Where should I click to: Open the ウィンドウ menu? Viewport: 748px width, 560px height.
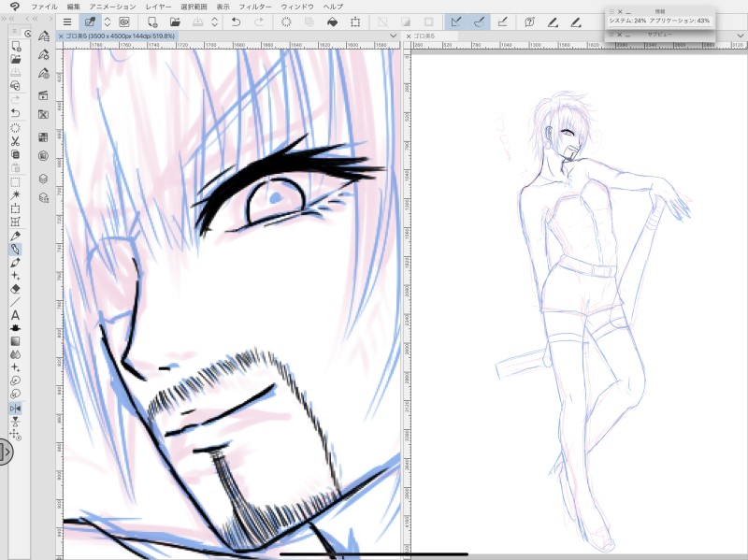297,7
